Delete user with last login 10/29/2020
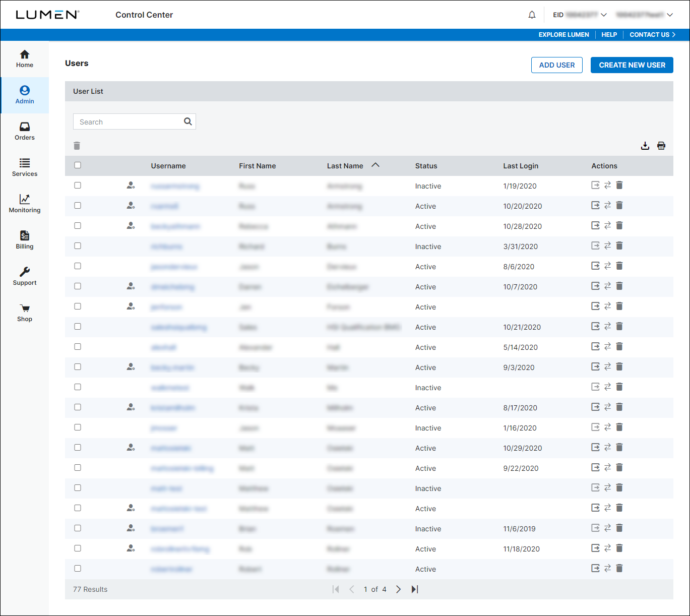 click(619, 447)
